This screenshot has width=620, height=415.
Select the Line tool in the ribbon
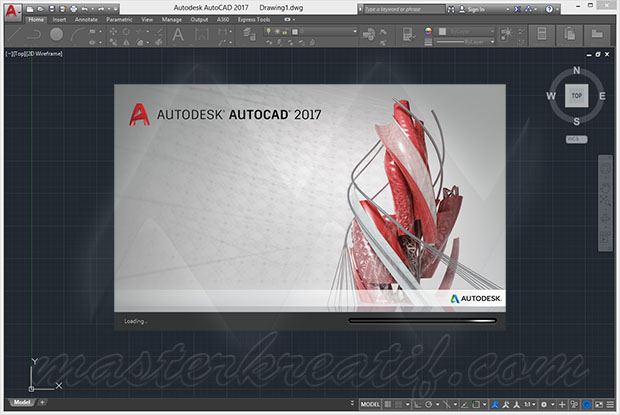click(15, 35)
